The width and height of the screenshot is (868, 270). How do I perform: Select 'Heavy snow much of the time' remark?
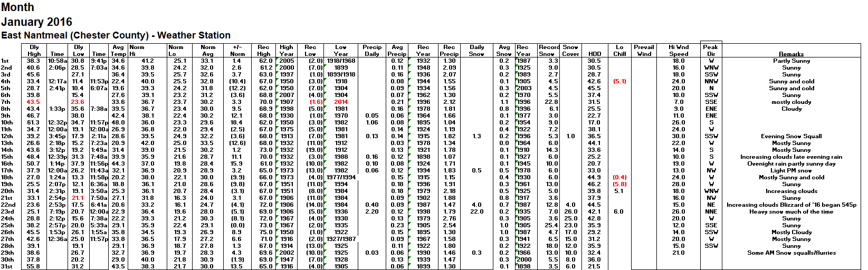tap(791, 211)
